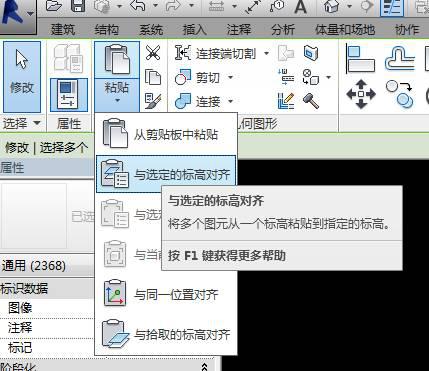Click the 连接端切割 cope tool

pos(215,53)
